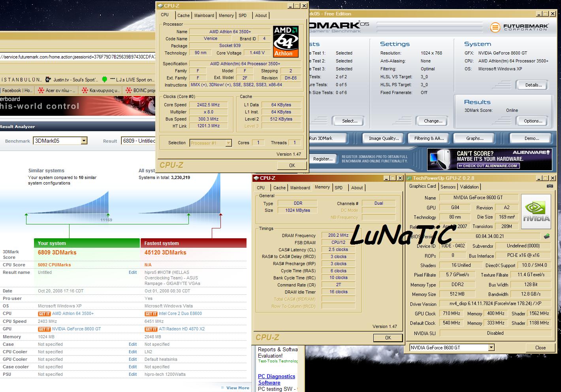
Task: Select Graphics Card tab in GPU-Z
Action: click(422, 186)
